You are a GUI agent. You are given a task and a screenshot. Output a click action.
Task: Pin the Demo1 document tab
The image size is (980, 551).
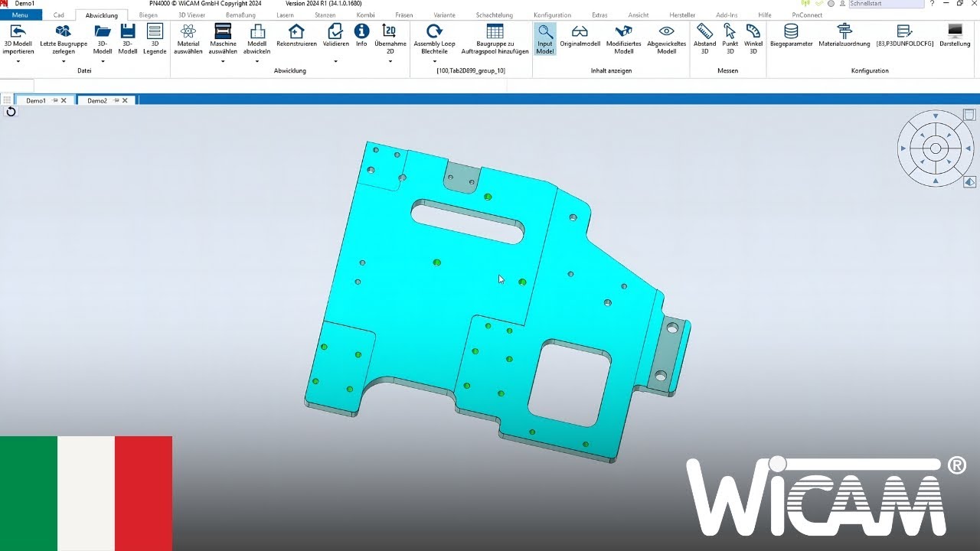(54, 100)
